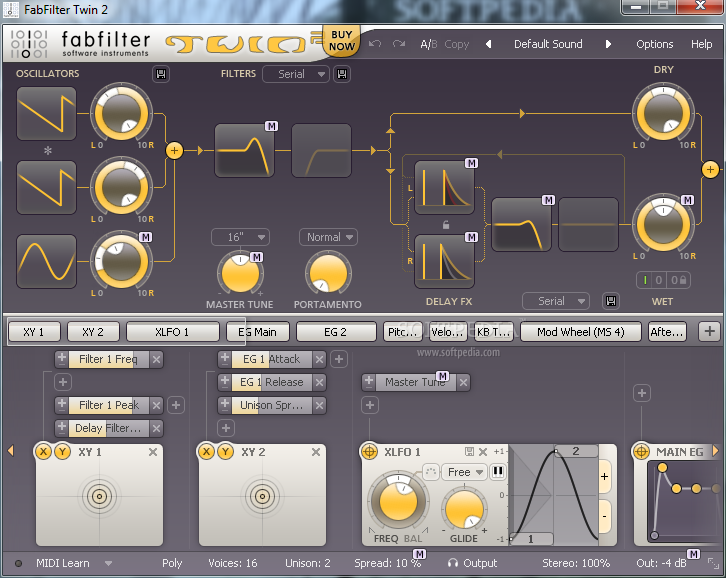The width and height of the screenshot is (726, 578).
Task: Click the oscillator sync asterisk icon
Action: (x=47, y=151)
